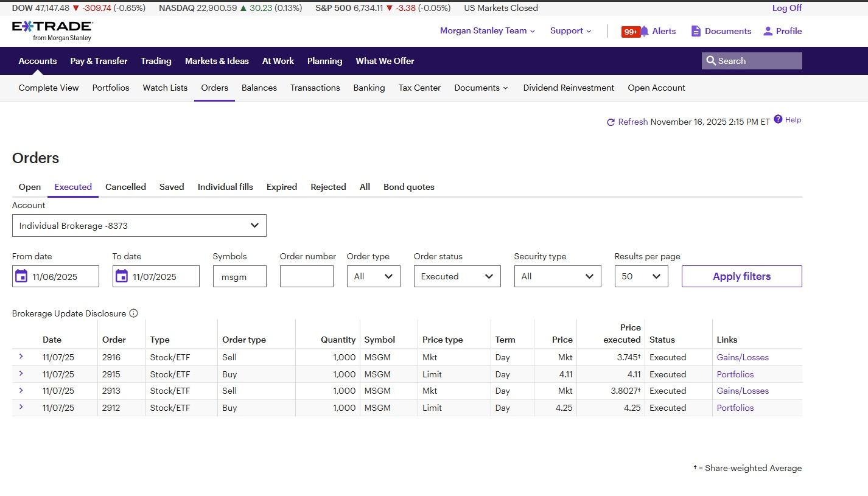Expand order 2912 row details

point(21,407)
